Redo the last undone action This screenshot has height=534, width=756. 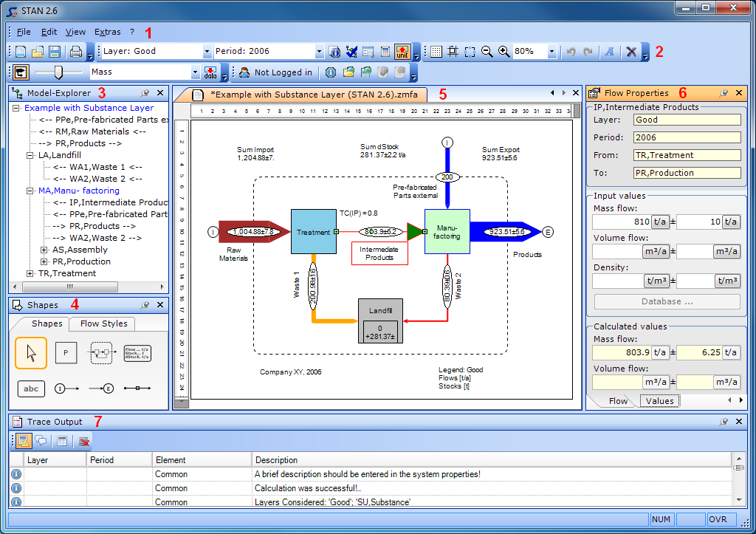point(588,52)
